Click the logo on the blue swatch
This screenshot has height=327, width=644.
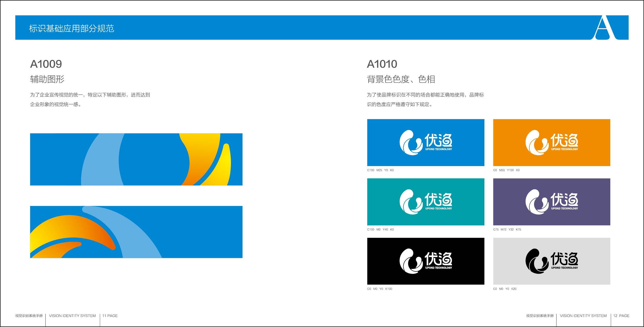click(426, 142)
